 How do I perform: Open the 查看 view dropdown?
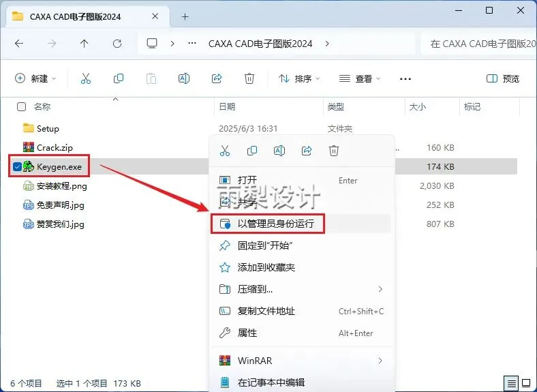tap(360, 79)
